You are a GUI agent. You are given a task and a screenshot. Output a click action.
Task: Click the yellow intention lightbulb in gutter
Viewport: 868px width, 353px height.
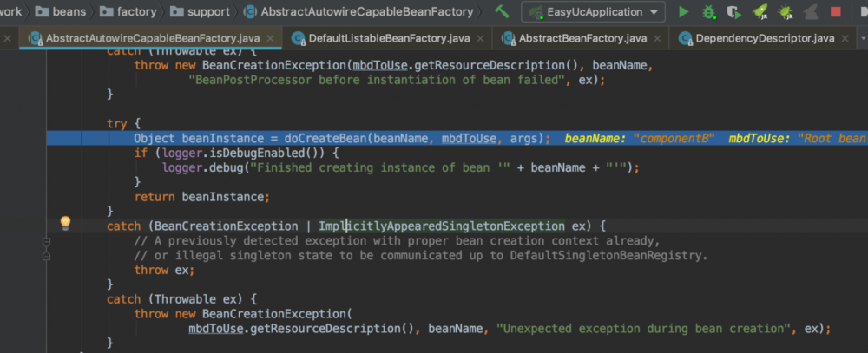64,224
